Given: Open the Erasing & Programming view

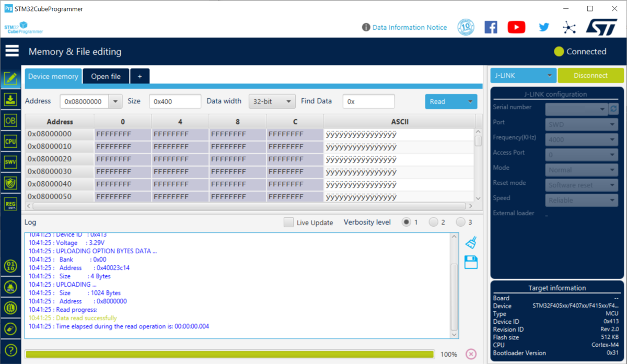Looking at the screenshot, I should click(10, 99).
